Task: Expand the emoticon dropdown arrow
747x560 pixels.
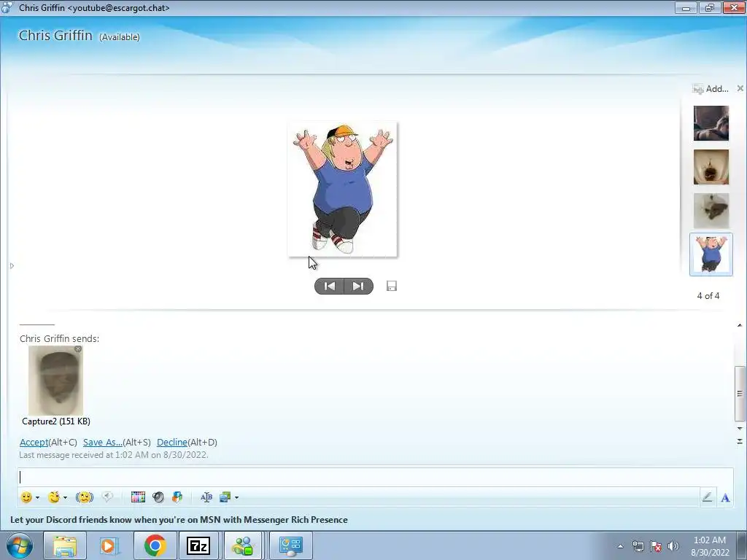Action: pos(38,497)
